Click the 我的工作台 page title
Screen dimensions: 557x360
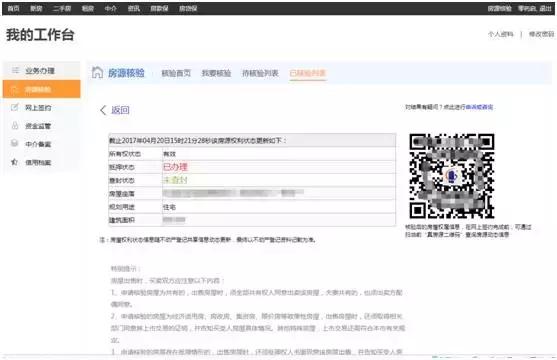point(40,35)
